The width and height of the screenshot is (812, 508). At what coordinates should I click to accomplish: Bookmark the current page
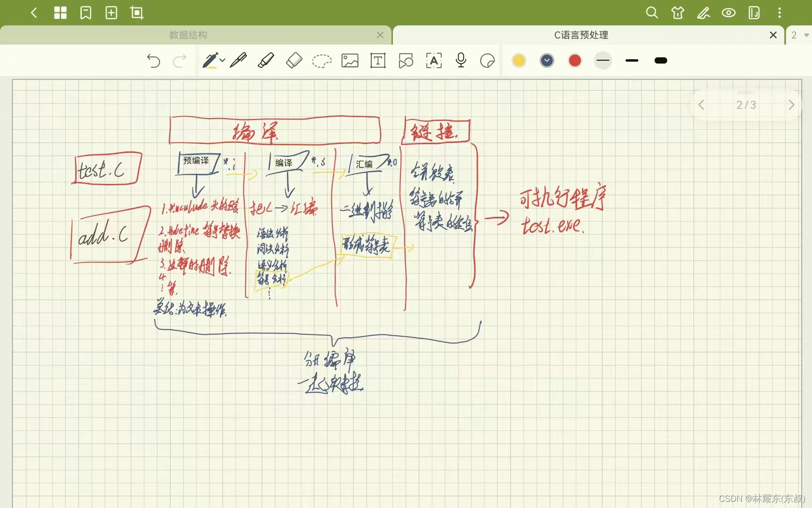(86, 13)
